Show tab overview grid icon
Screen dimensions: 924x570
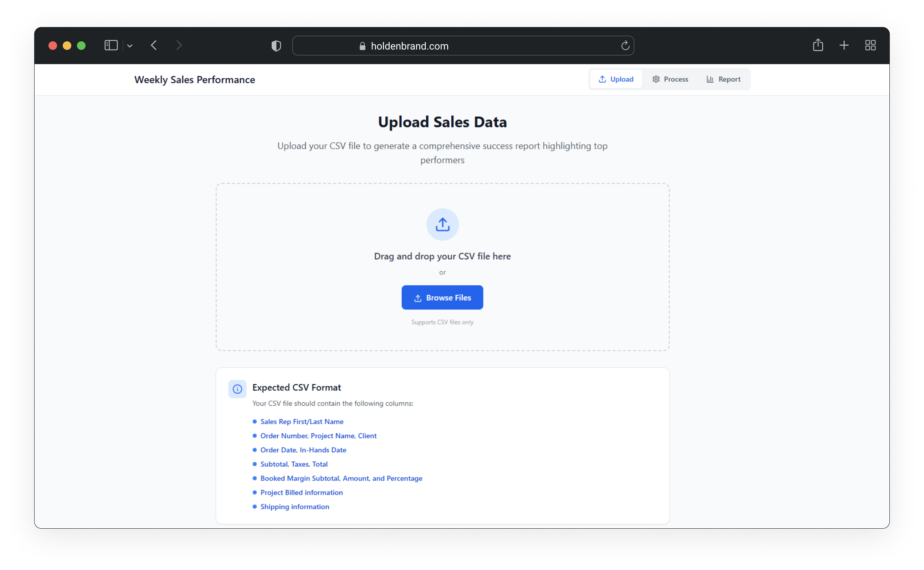pos(870,46)
